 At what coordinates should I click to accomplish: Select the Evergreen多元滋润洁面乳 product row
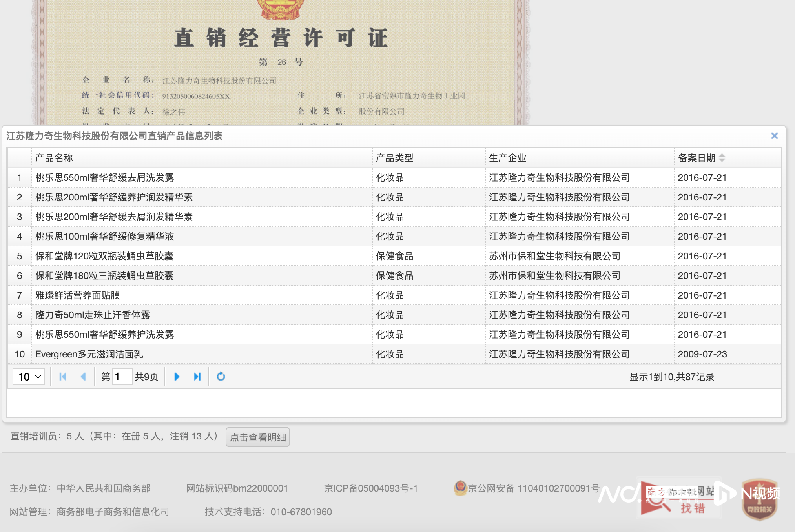[x=88, y=354]
